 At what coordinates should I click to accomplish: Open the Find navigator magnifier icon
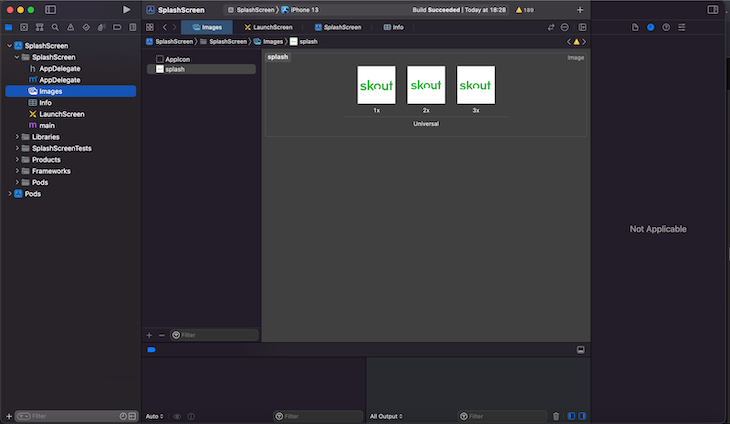[x=54, y=27]
